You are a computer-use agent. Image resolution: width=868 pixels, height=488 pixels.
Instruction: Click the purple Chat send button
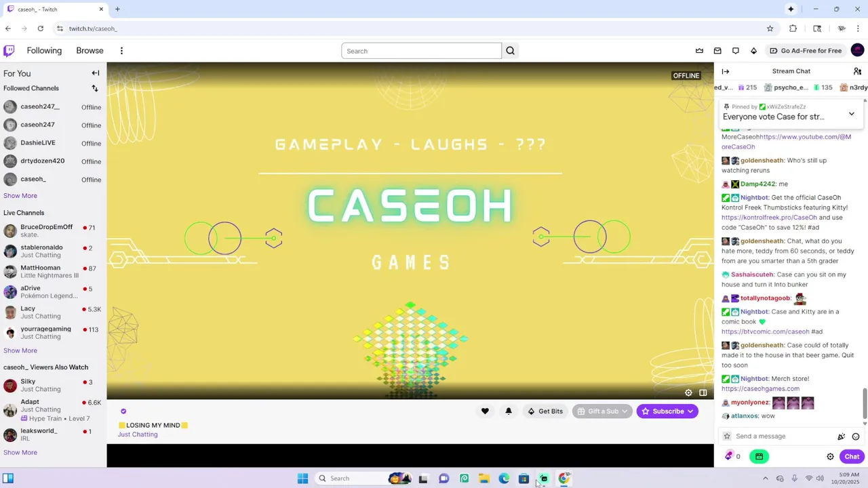(852, 457)
